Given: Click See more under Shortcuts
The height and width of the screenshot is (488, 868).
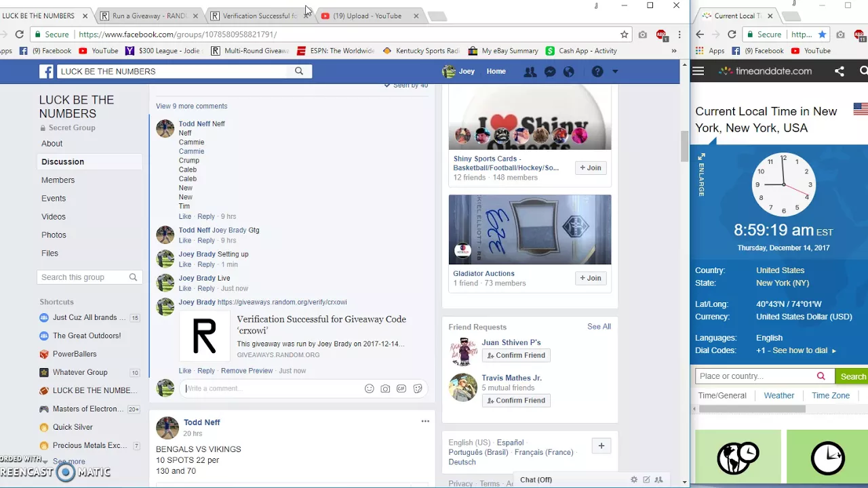Looking at the screenshot, I should tap(68, 462).
